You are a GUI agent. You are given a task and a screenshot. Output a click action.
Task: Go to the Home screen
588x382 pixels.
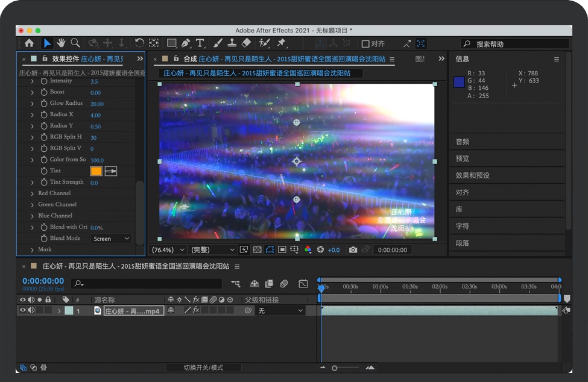[x=29, y=43]
